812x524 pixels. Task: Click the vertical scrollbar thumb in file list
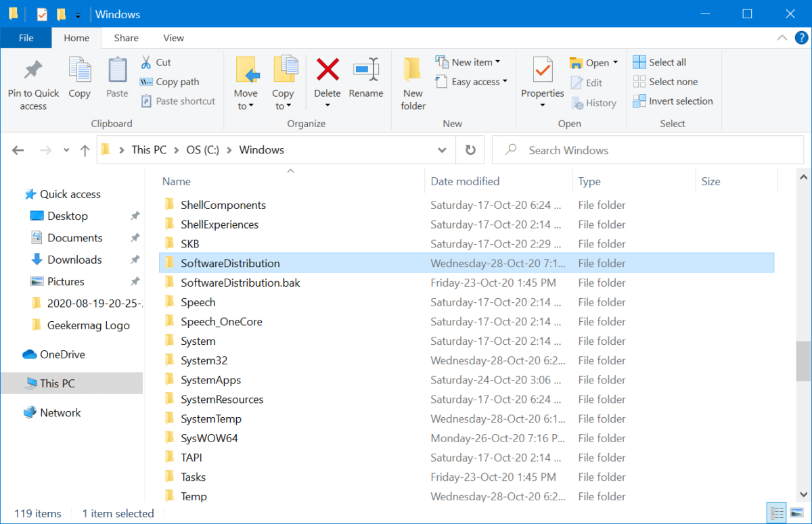803,360
